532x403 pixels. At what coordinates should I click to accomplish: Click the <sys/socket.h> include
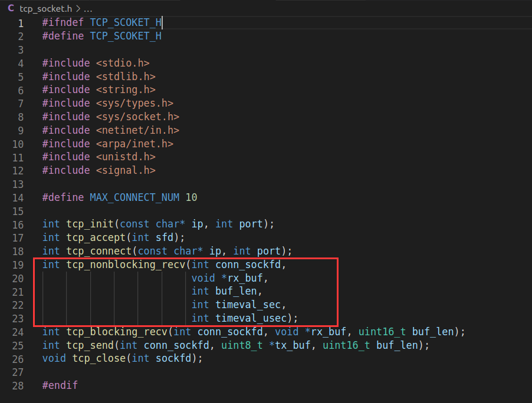coord(137,117)
